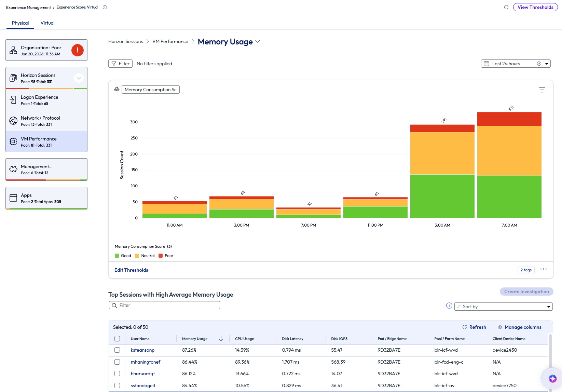The height and width of the screenshot is (392, 562).
Task: Open the Memory Usage title dropdown chevron
Action: pyautogui.click(x=258, y=42)
